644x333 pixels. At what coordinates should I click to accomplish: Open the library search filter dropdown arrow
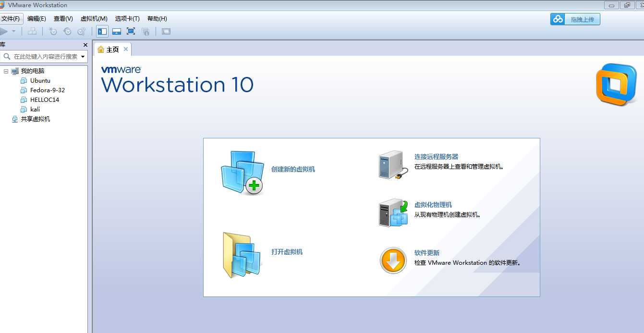[83, 57]
